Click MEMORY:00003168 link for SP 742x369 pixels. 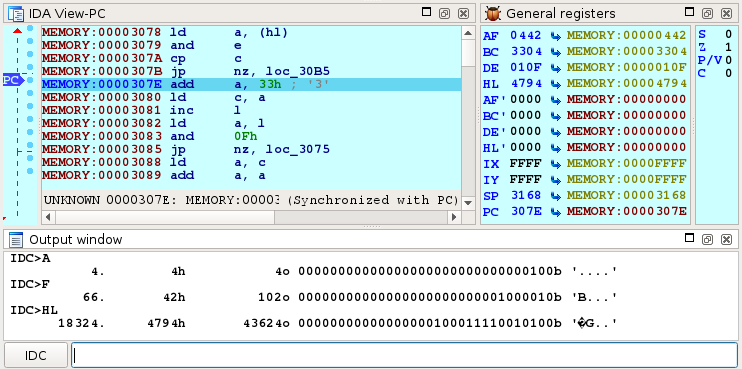(x=627, y=196)
